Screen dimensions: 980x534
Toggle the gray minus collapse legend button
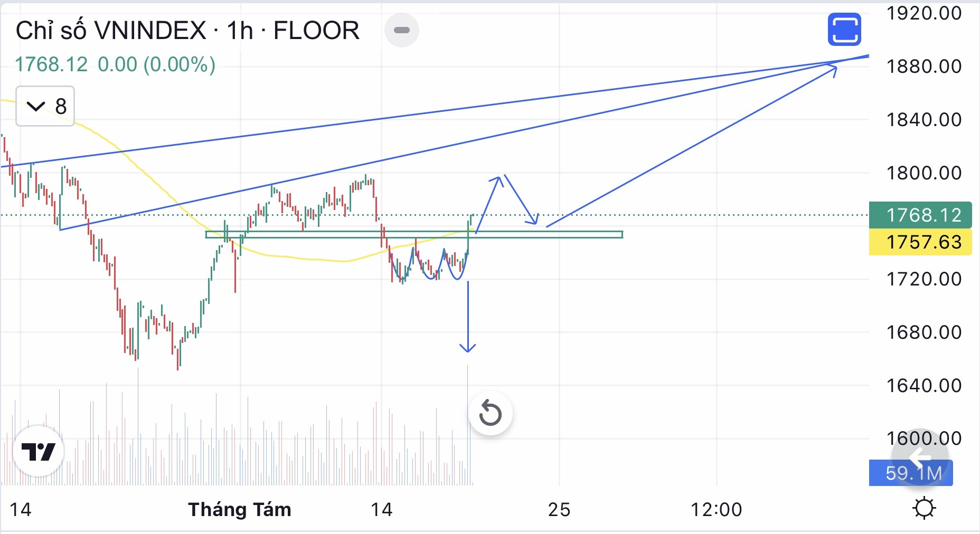coord(402,30)
